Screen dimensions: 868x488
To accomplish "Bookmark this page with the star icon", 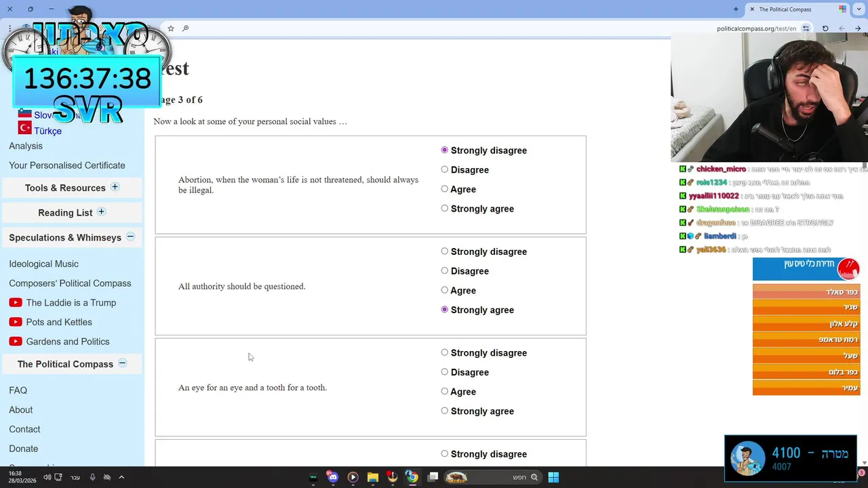I will point(171,28).
